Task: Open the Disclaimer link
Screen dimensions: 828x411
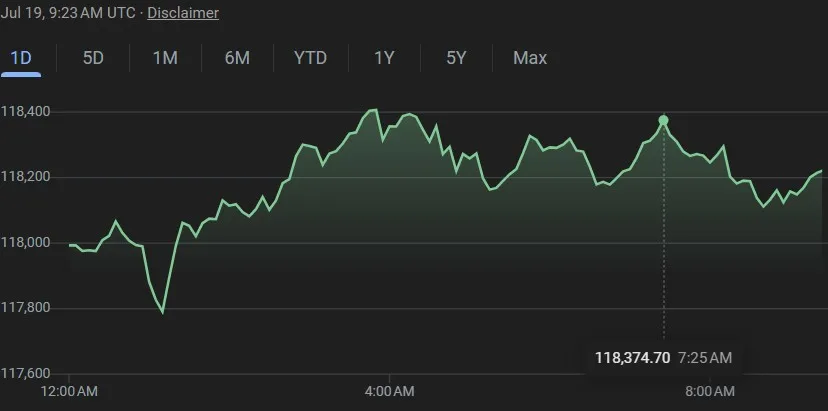Action: [x=183, y=13]
